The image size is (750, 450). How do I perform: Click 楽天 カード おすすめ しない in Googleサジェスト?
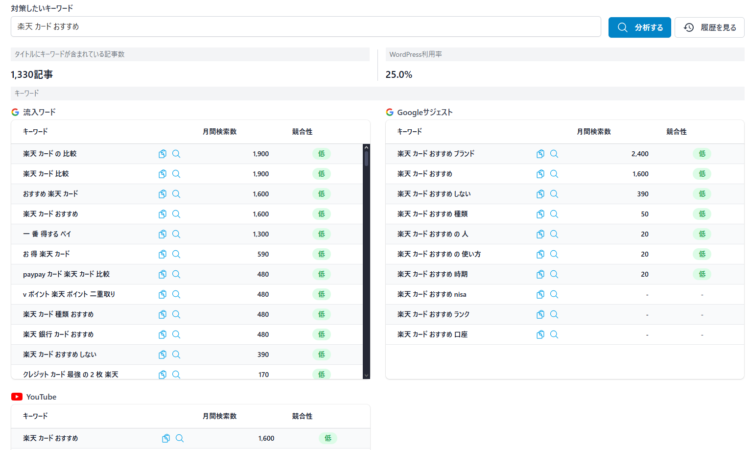(434, 194)
